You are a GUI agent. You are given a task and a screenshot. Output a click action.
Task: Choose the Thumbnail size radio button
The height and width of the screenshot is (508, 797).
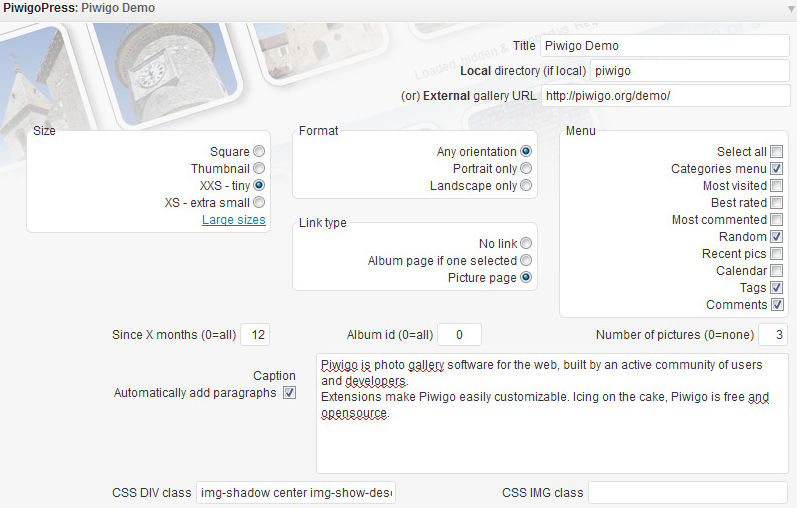tap(259, 169)
